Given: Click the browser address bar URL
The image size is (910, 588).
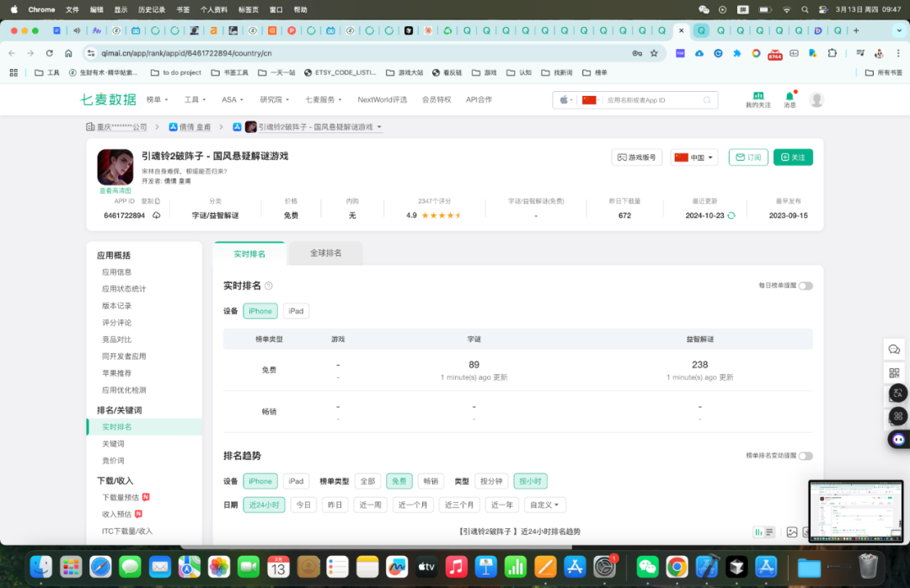Looking at the screenshot, I should tap(186, 53).
